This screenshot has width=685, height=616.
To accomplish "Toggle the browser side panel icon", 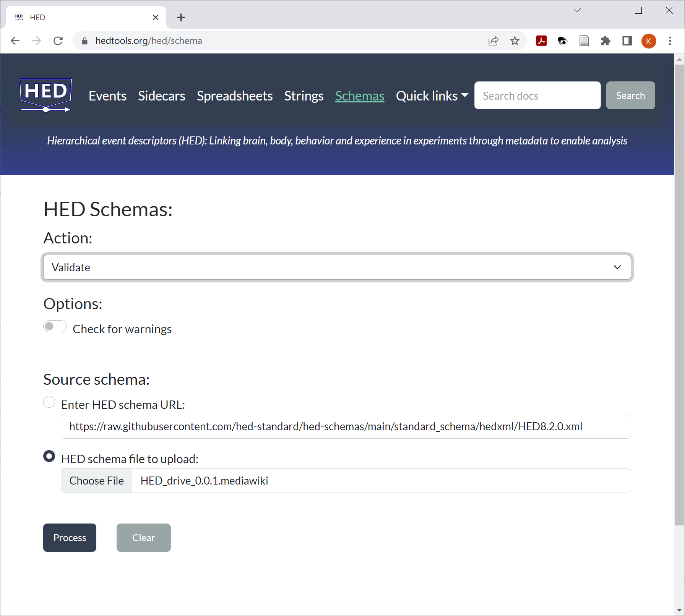I will tap(627, 41).
